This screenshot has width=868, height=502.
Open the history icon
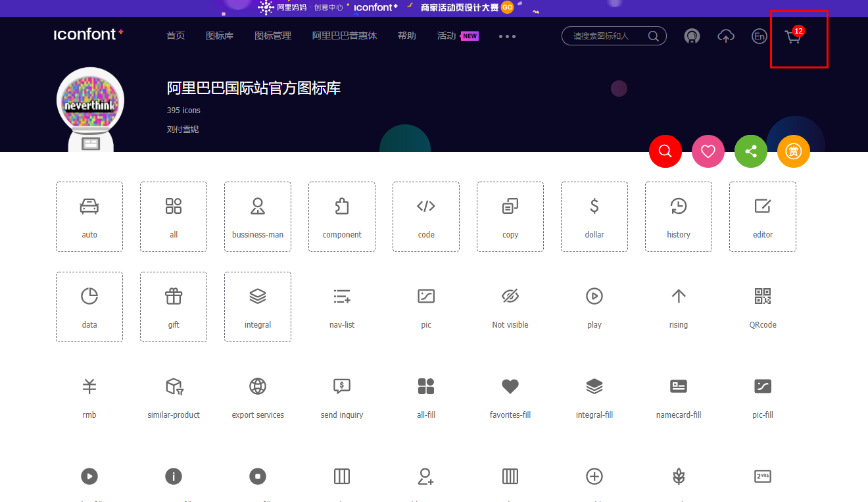[x=678, y=207]
